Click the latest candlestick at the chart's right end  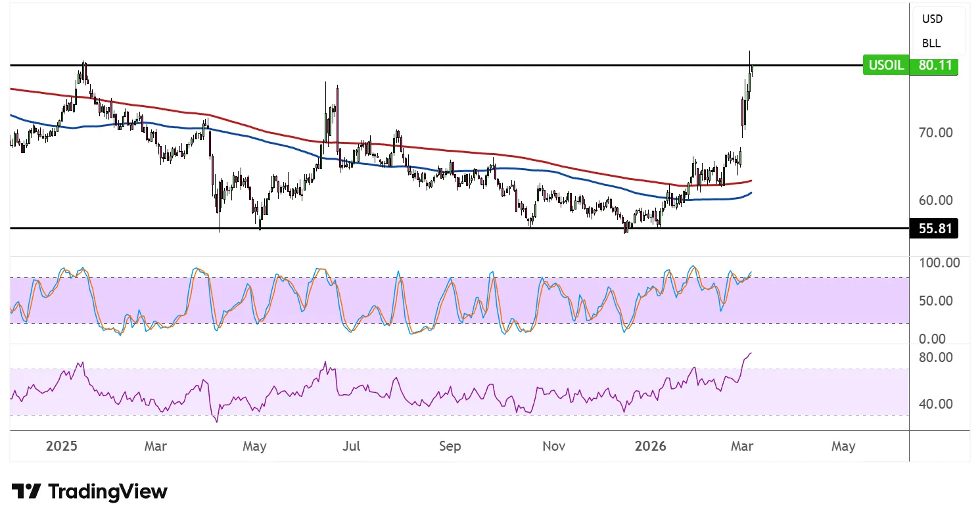click(751, 67)
